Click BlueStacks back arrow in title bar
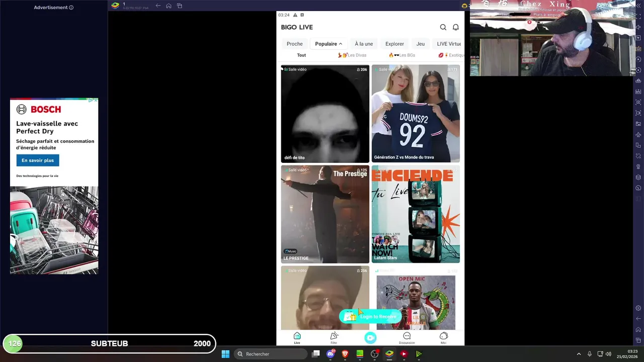This screenshot has width=644, height=362. click(x=158, y=6)
